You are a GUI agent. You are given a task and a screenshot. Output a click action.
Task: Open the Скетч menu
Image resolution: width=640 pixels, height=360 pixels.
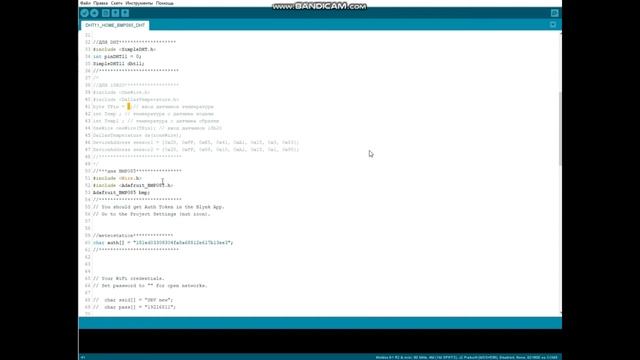[116, 3]
